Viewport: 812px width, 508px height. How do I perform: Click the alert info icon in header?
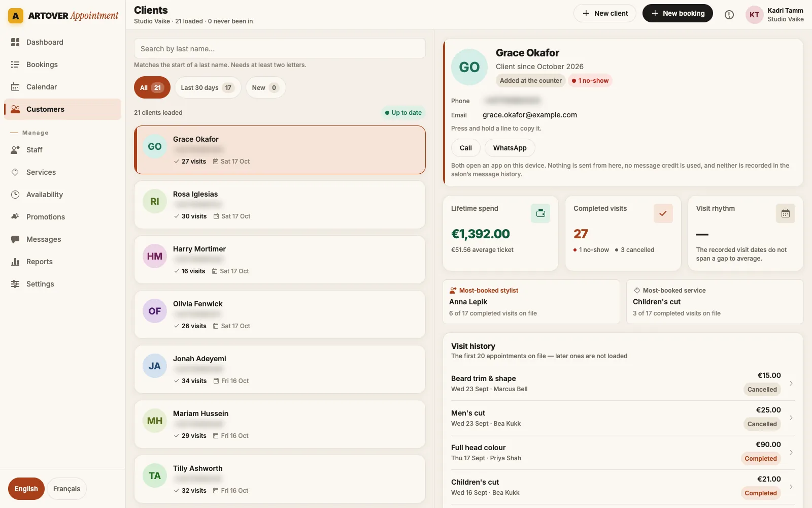click(729, 15)
